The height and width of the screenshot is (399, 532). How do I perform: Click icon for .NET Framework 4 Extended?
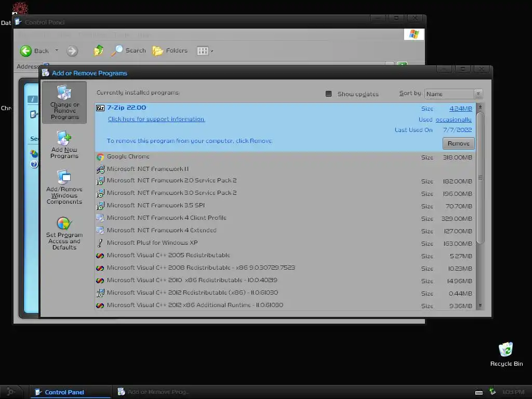[x=100, y=231]
